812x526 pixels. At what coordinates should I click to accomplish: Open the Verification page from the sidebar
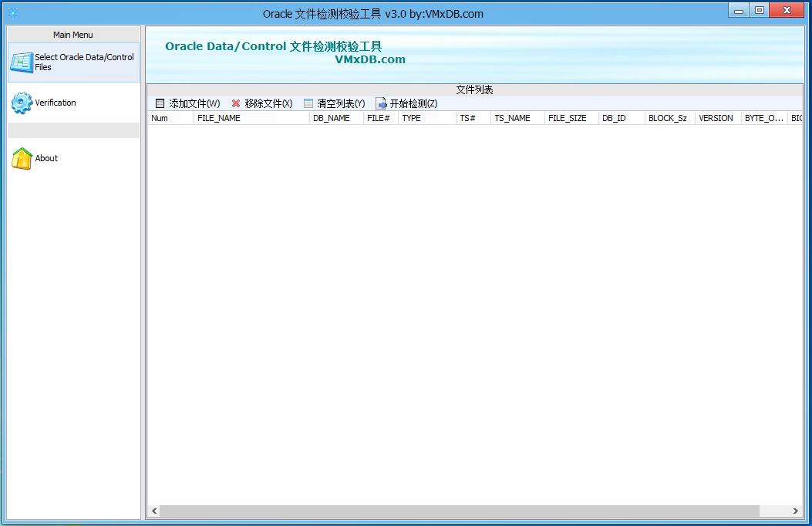coord(56,103)
